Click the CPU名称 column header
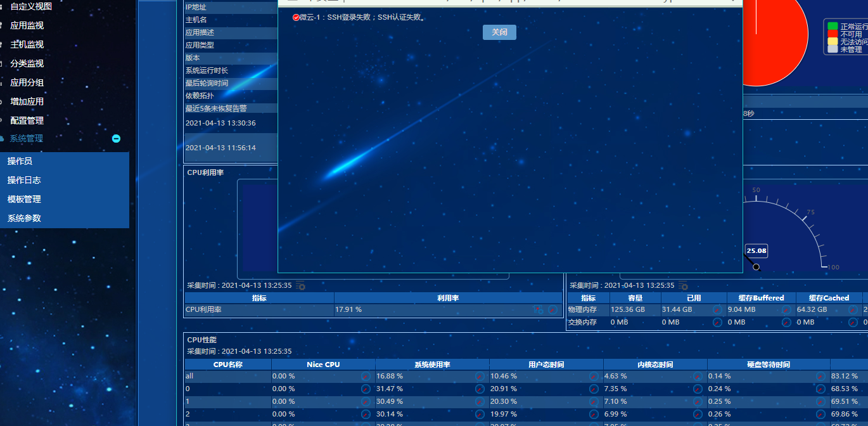Screen dimensions: 868x426 pyautogui.click(x=228, y=365)
